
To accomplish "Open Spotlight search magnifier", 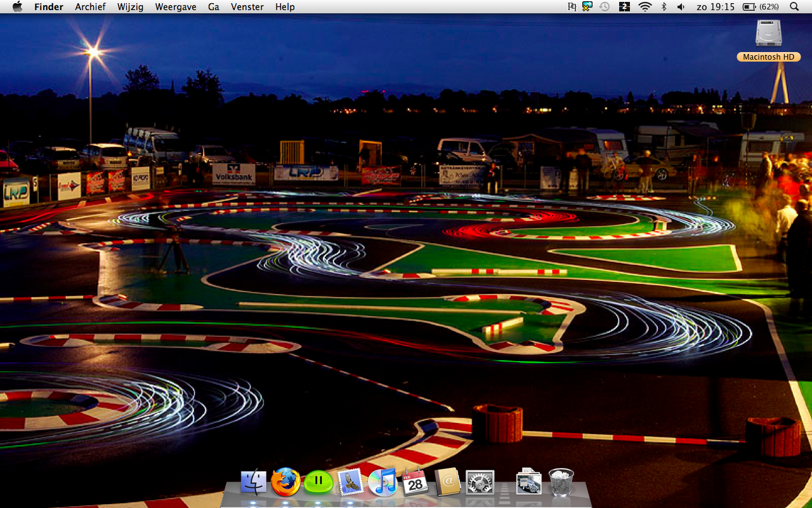I will [x=794, y=7].
